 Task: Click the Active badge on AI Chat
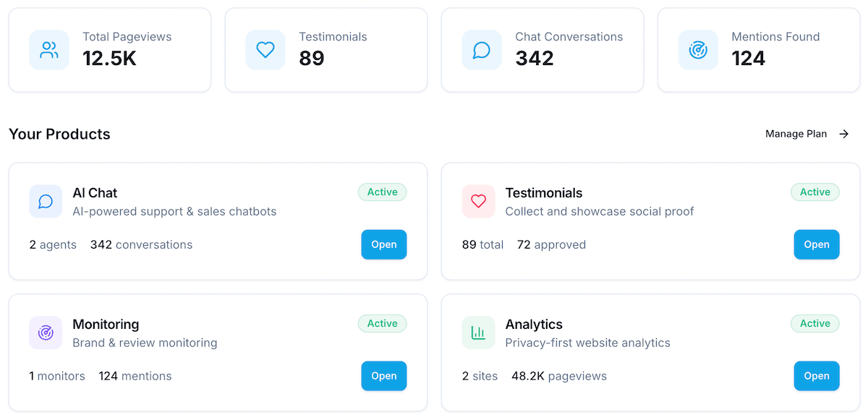pos(382,192)
